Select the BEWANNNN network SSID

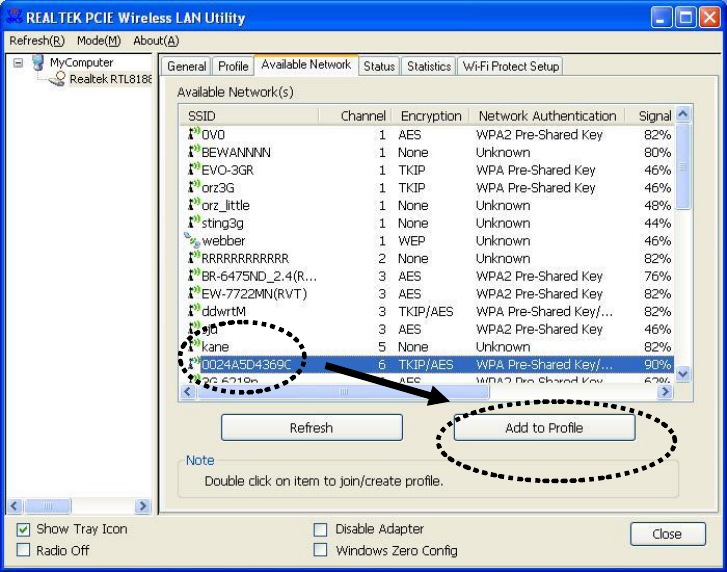[x=236, y=153]
